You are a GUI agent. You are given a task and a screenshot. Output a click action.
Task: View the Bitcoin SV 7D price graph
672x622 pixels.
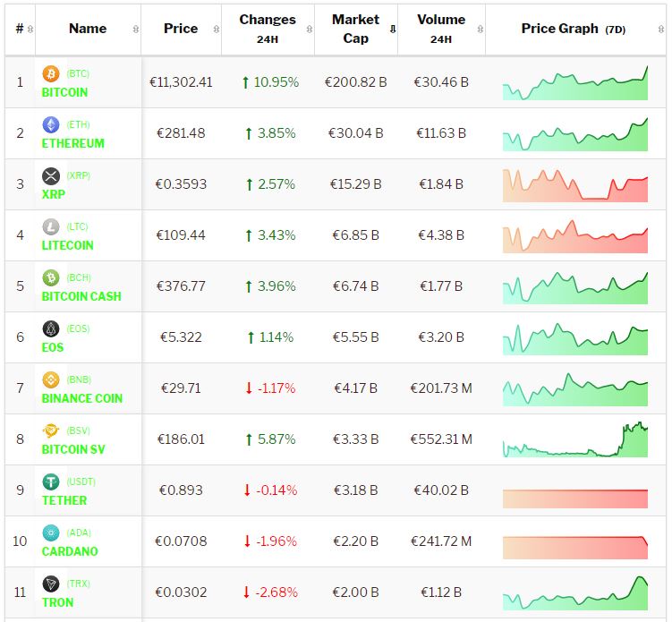(x=575, y=439)
